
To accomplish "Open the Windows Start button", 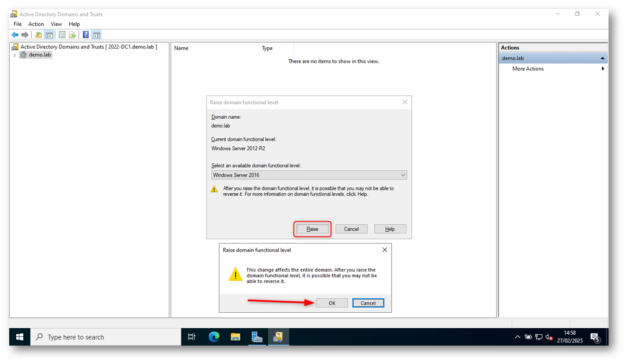I will pos(20,337).
